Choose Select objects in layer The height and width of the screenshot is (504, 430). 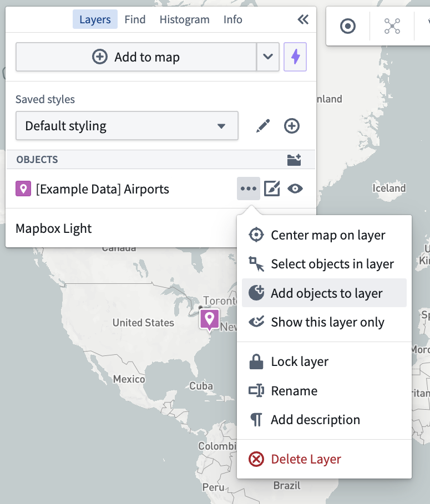[324, 264]
